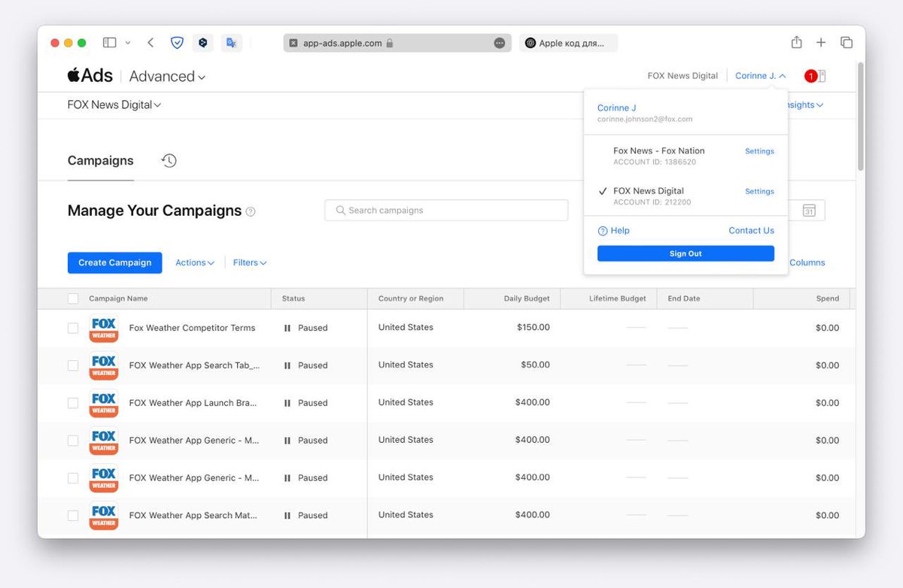Expand the Advanced dropdown

[x=167, y=76]
